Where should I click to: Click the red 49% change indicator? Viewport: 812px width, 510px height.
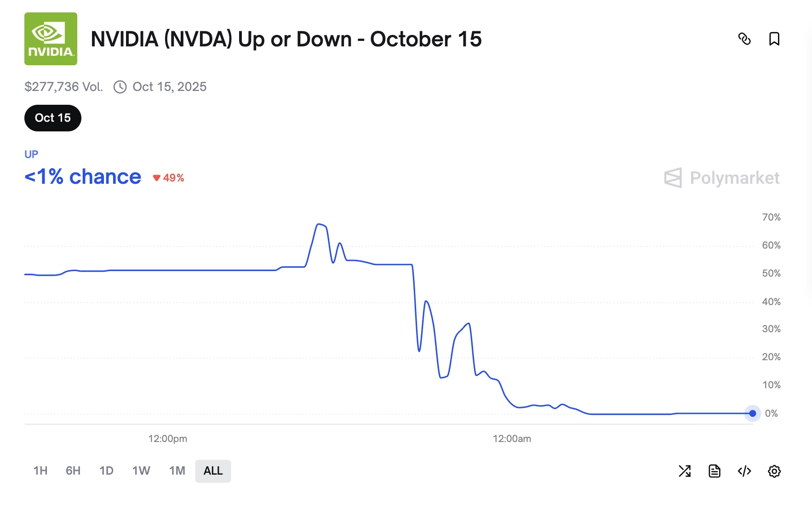169,178
